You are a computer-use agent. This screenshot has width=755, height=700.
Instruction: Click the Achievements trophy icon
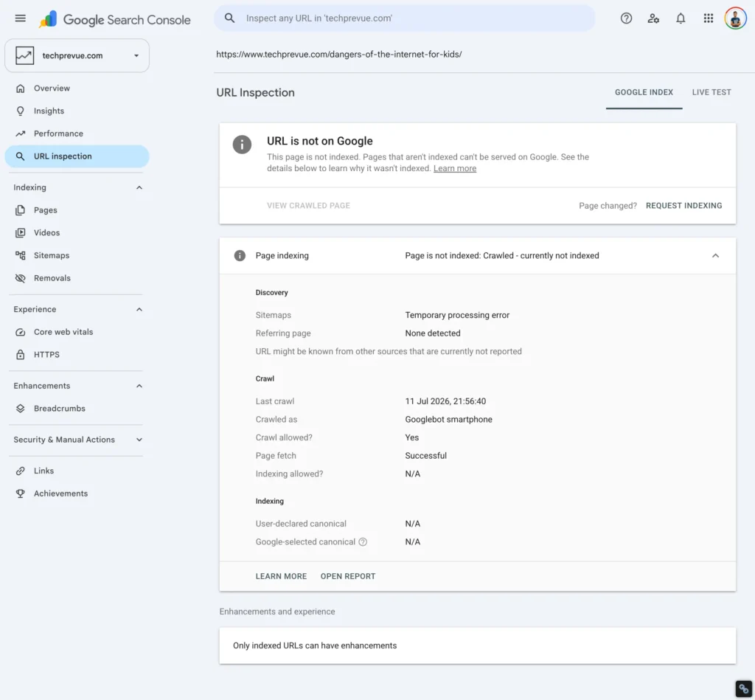click(x=20, y=493)
